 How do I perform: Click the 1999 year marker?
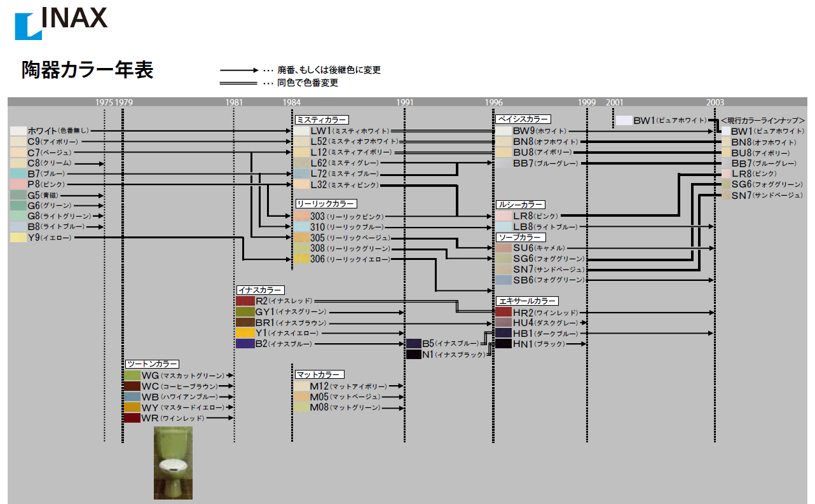[x=587, y=102]
